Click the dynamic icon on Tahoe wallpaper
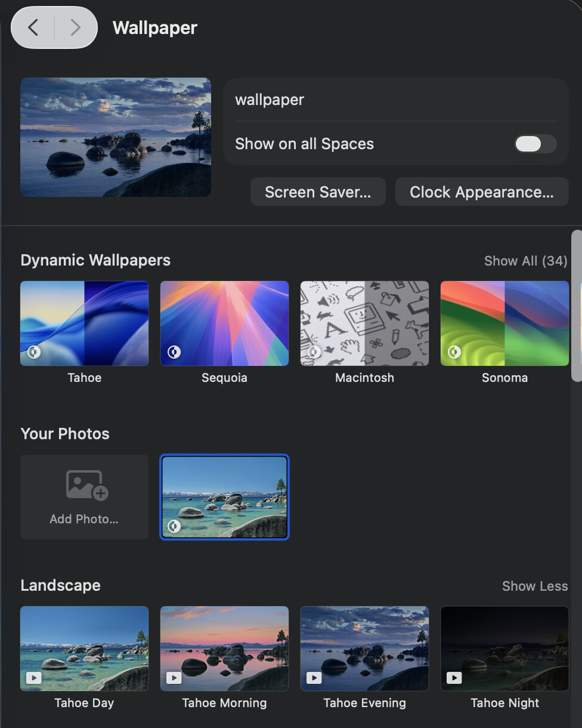Screen dimensions: 582x728 pos(34,352)
